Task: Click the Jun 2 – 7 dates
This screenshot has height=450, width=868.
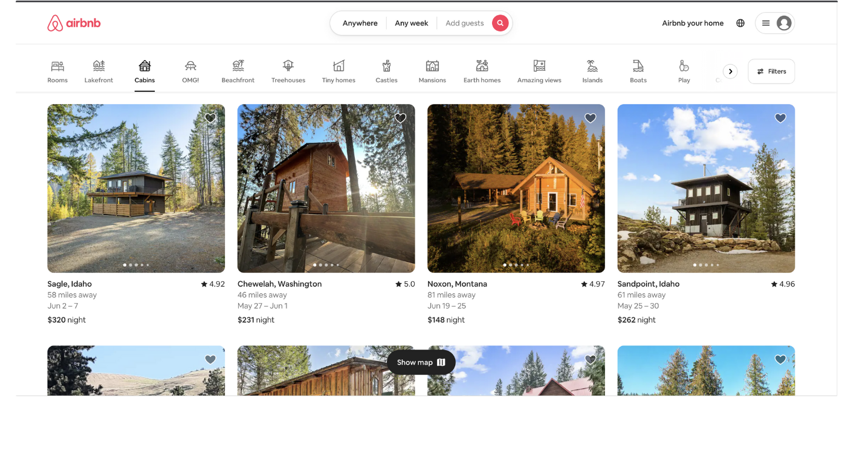Action: [x=63, y=305]
